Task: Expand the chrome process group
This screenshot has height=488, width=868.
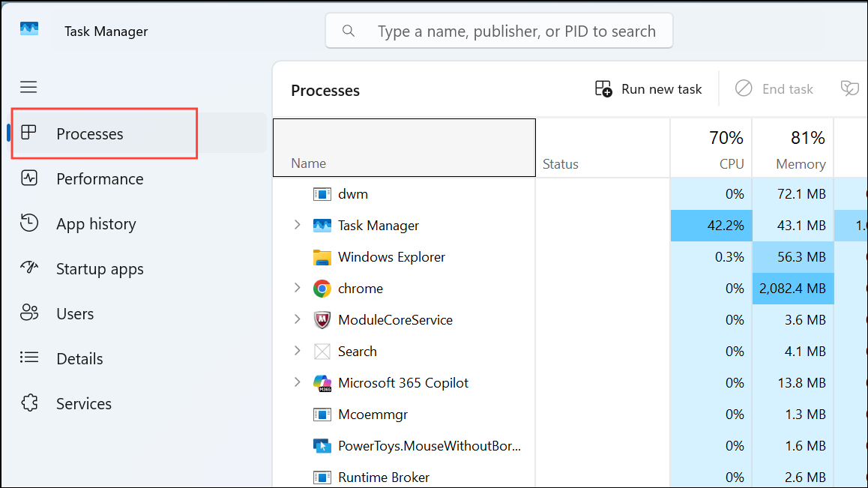Action: click(x=298, y=288)
